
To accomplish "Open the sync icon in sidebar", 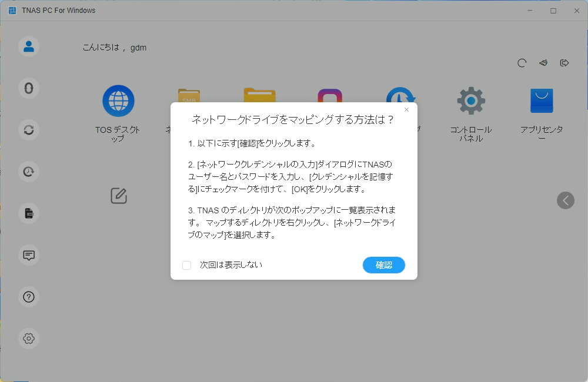I will (29, 130).
